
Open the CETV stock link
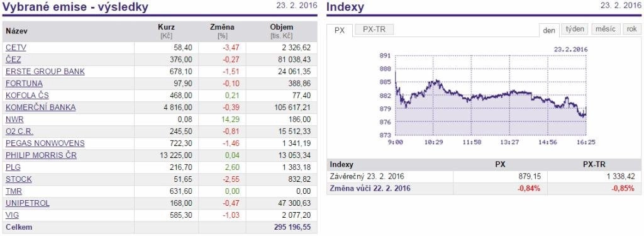point(16,48)
